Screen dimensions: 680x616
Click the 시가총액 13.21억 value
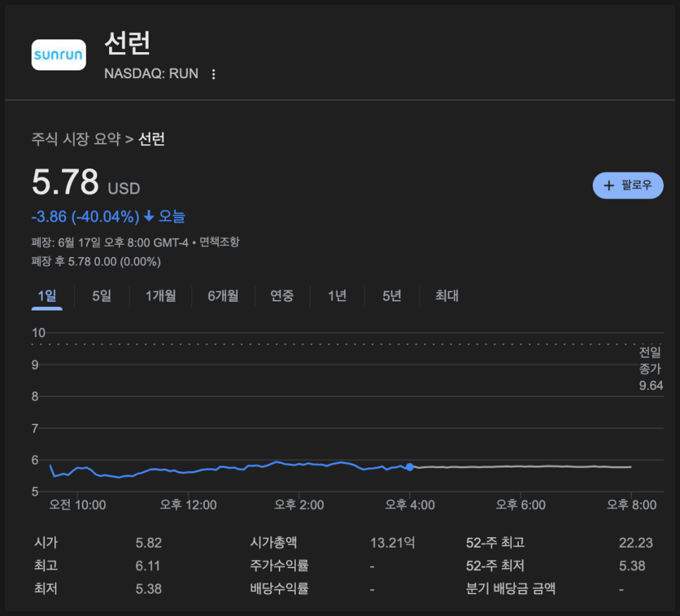tap(393, 543)
